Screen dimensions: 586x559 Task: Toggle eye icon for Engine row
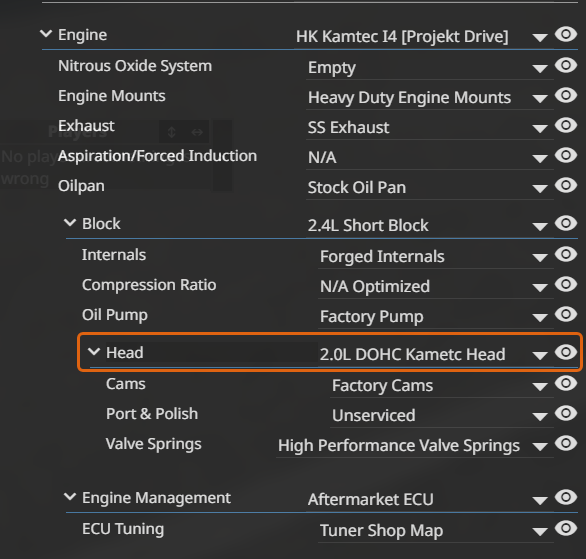tap(566, 34)
